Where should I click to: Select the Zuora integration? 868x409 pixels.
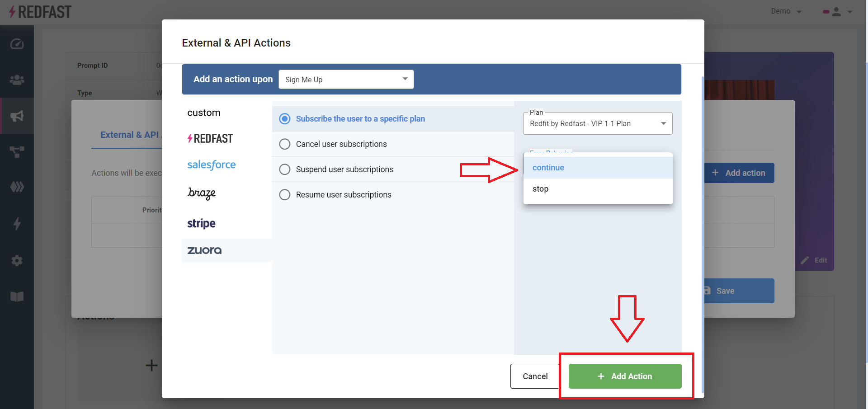pyautogui.click(x=204, y=250)
